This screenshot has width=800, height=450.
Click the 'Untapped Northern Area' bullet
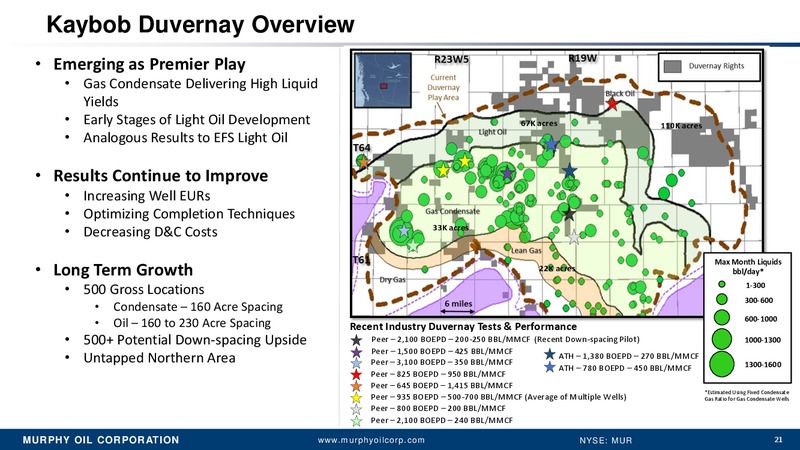coord(159,358)
